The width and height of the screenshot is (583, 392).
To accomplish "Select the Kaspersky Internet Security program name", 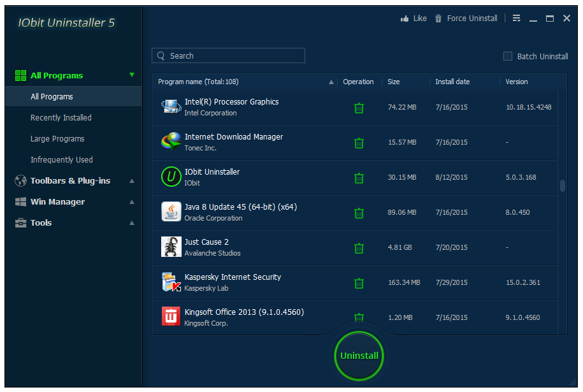I will pyautogui.click(x=233, y=277).
